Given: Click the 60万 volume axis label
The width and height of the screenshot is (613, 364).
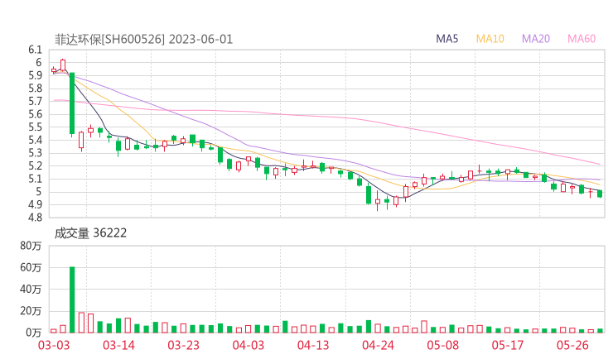Looking at the screenshot, I should tap(31, 267).
